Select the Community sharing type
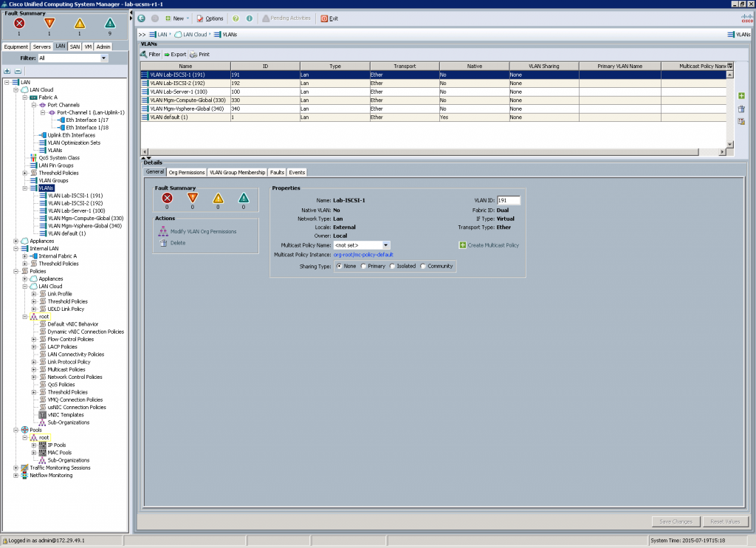Image resolution: width=756 pixels, height=548 pixels. click(x=423, y=267)
